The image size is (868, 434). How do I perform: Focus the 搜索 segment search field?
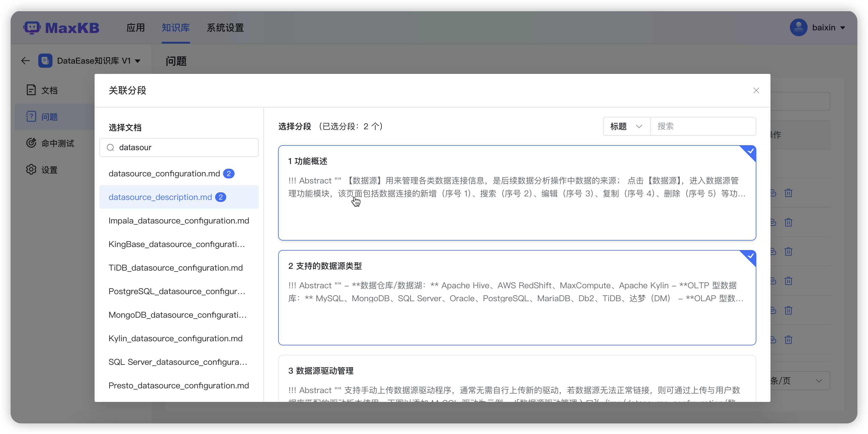click(x=703, y=126)
